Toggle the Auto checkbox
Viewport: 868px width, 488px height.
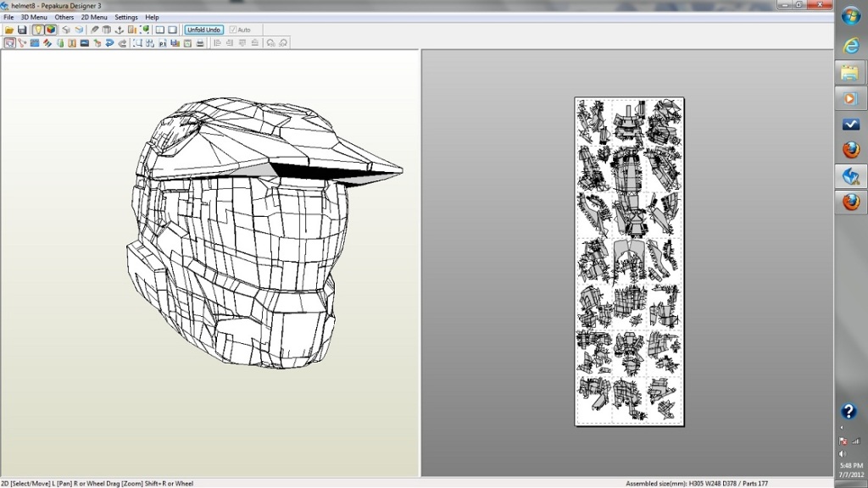[232, 30]
